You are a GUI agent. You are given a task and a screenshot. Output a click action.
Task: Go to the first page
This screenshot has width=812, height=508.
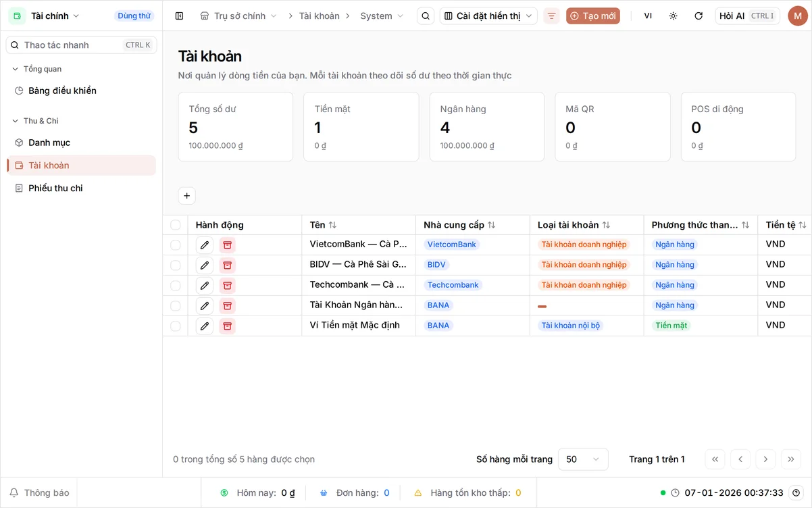coord(715,459)
